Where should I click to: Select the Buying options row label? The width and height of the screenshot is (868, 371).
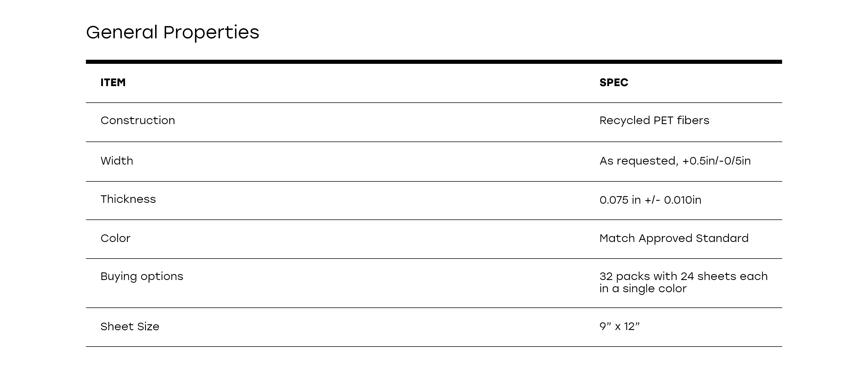(142, 276)
